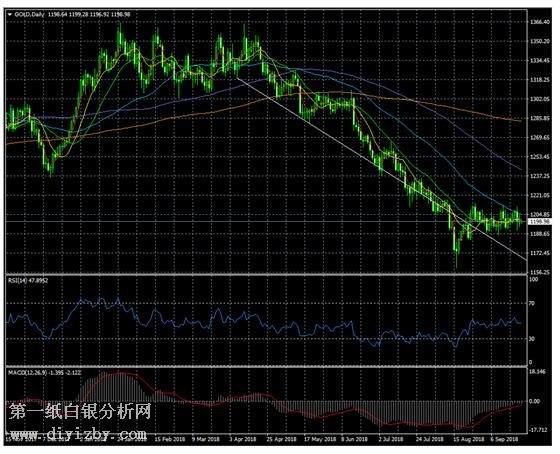This screenshot has height=454, width=560.
Task: Click the 3 Apr 2018 date label
Action: click(x=243, y=439)
